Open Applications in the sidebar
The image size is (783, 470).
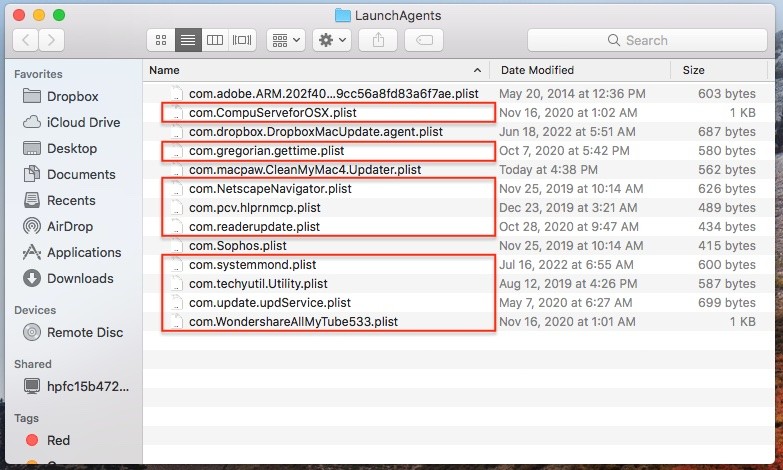click(x=72, y=252)
